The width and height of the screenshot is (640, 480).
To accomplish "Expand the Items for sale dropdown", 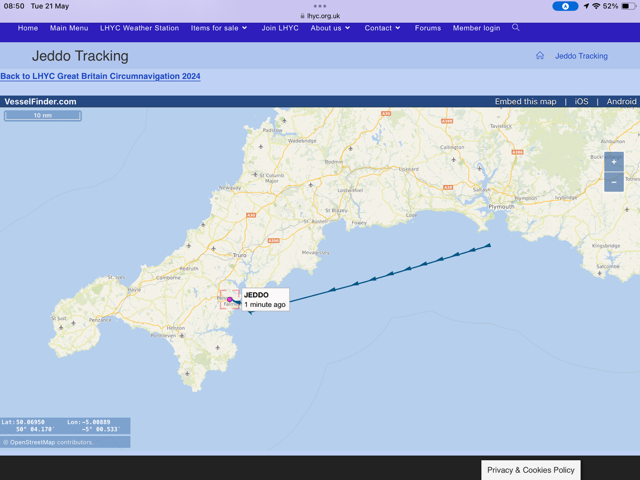I will coord(219,28).
